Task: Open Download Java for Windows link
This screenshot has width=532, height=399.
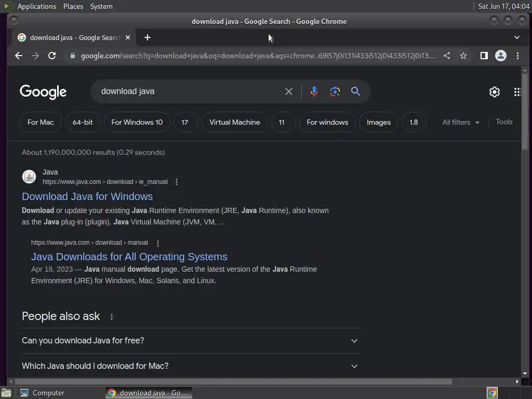Action: coord(87,196)
